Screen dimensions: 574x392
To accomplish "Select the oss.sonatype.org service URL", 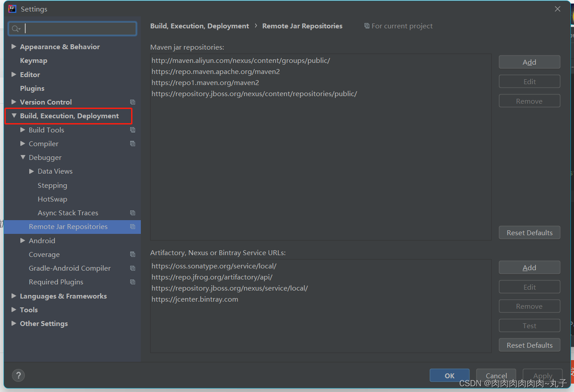I will click(214, 266).
